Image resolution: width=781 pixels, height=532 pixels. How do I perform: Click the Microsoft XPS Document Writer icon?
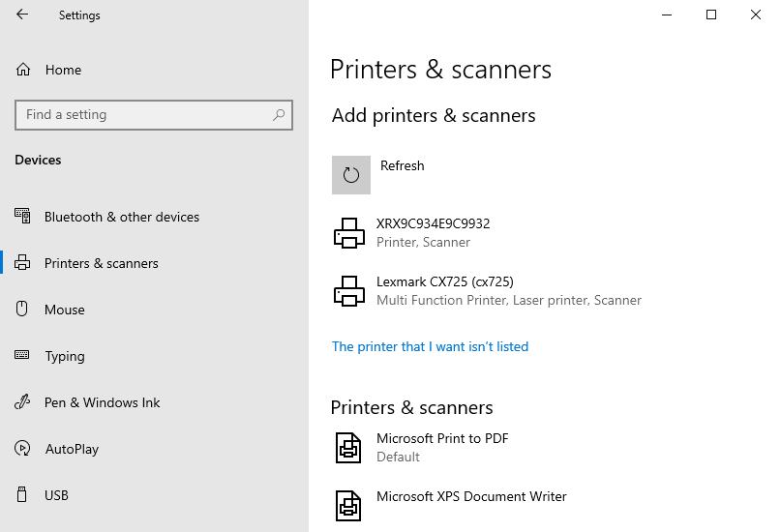pos(348,505)
